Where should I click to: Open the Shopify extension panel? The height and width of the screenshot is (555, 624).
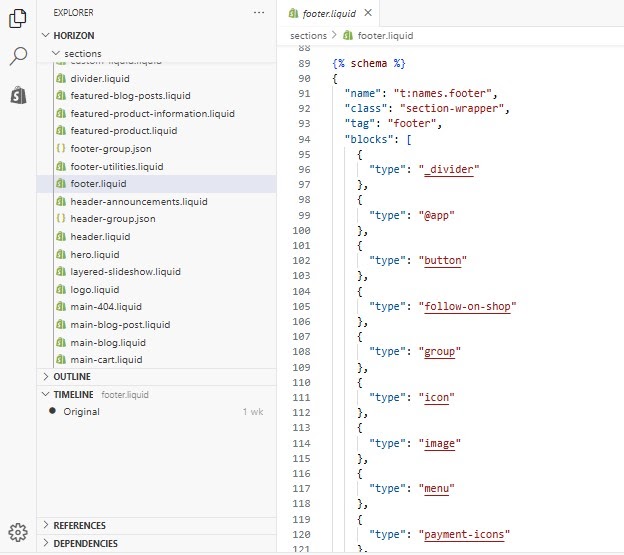pyautogui.click(x=18, y=95)
